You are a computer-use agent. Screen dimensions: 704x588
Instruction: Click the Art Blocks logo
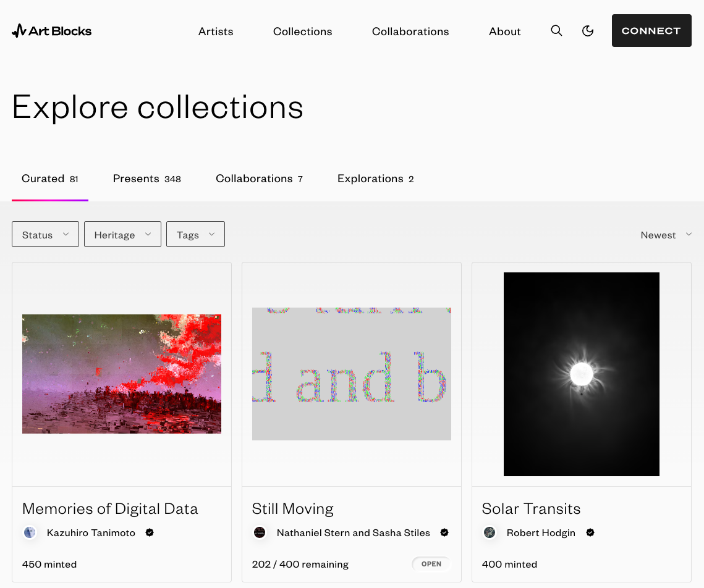pos(52,31)
